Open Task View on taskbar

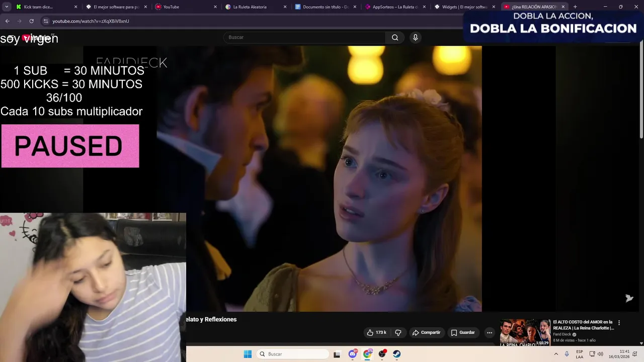point(337,354)
